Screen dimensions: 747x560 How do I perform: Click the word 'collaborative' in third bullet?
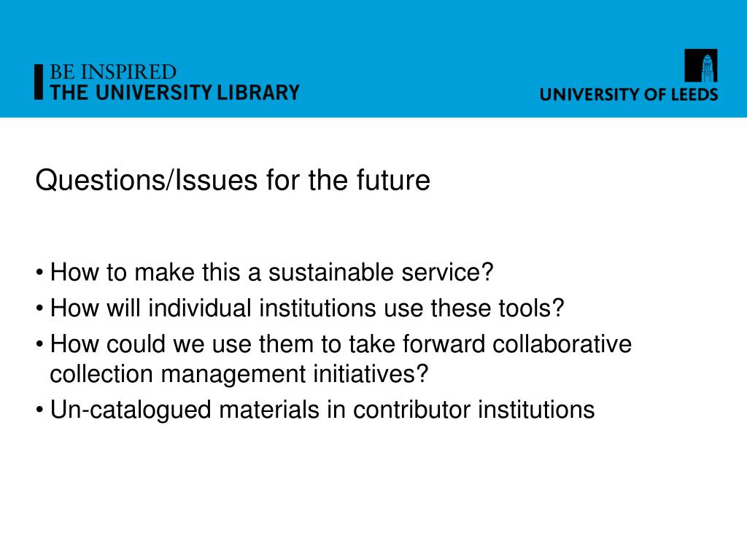[562, 344]
